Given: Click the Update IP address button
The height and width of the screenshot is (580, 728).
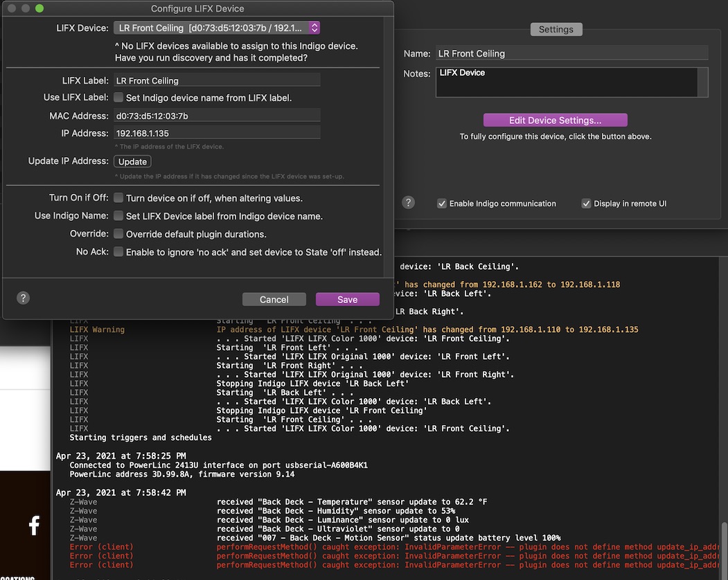Looking at the screenshot, I should 132,161.
